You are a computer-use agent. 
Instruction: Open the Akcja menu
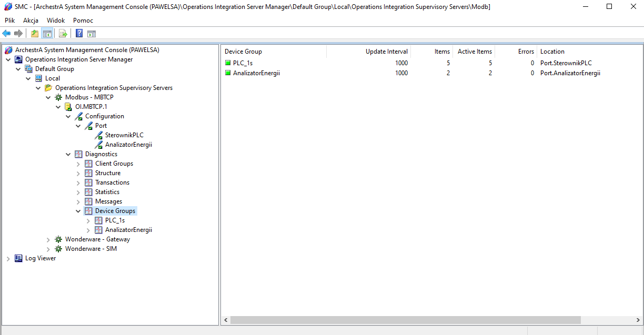click(x=31, y=20)
